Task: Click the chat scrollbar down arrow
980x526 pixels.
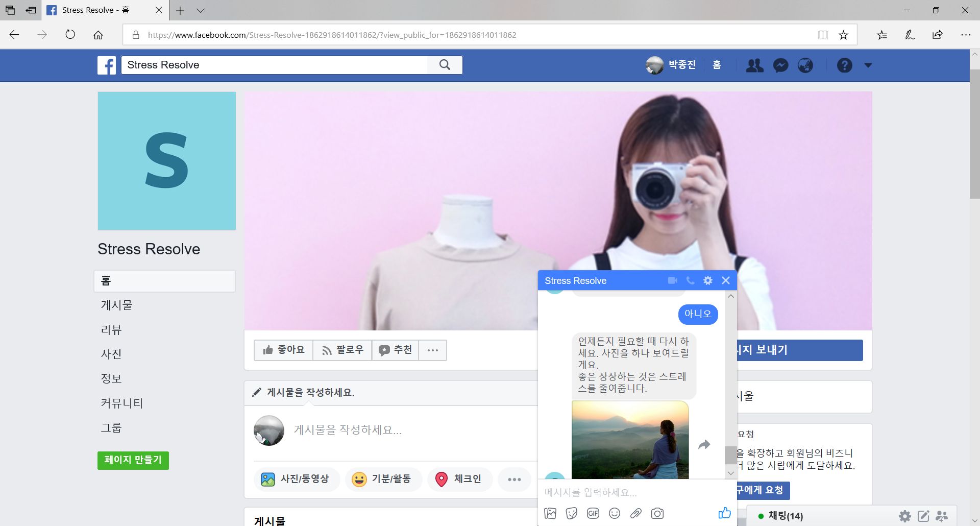Action: point(731,473)
